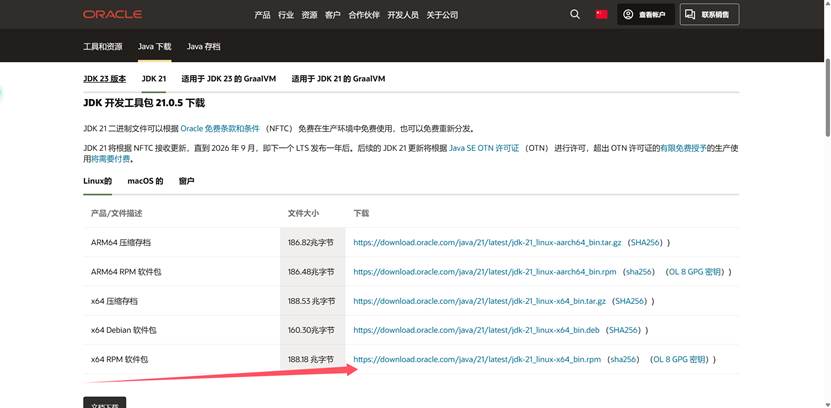Open the search magnifier icon
Screen dimensions: 831x408
coord(574,14)
